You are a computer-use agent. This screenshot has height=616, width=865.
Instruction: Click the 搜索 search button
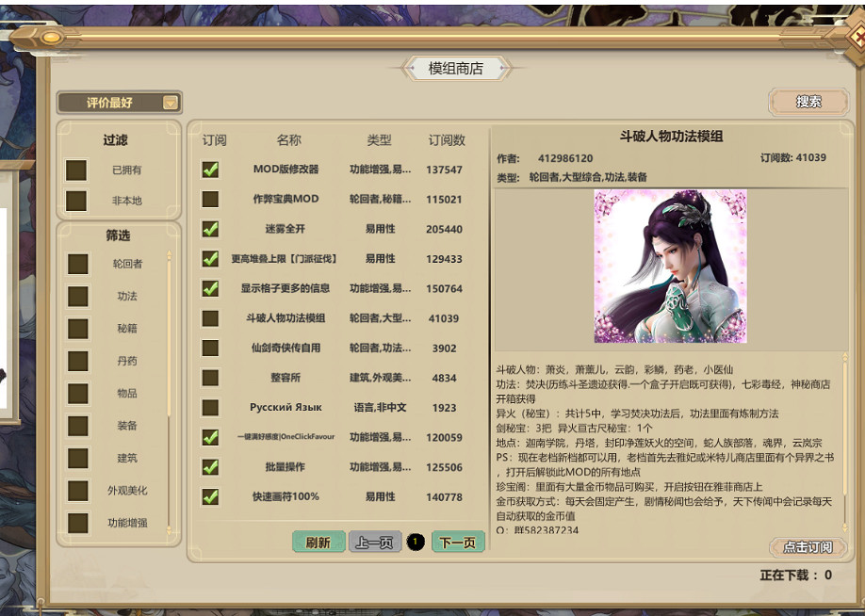pos(809,100)
